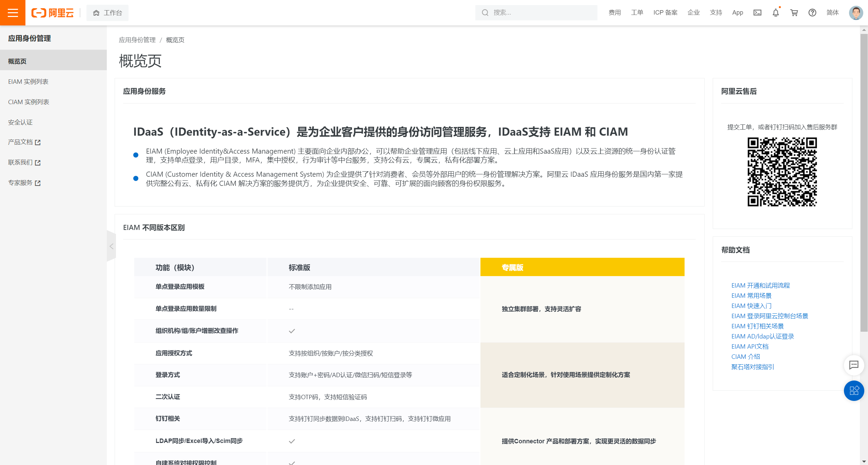Open the hamburger product navigation menu
Viewport: 868px width, 465px height.
[x=13, y=13]
